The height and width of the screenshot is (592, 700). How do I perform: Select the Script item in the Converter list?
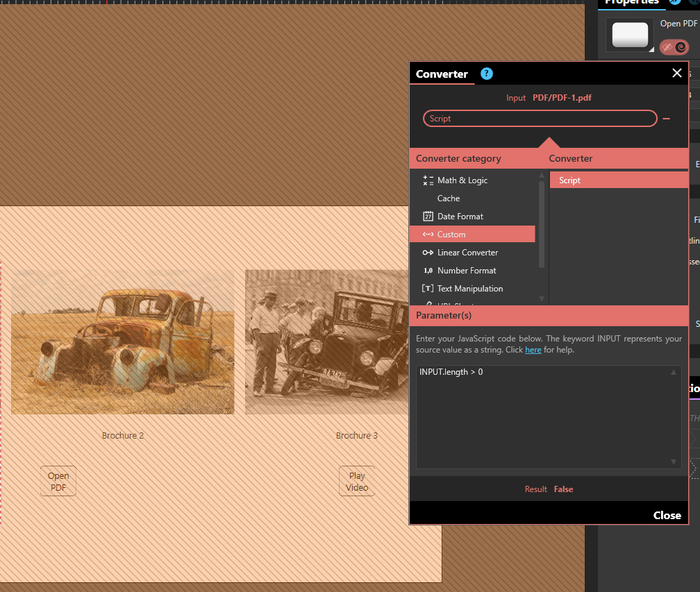coord(619,180)
